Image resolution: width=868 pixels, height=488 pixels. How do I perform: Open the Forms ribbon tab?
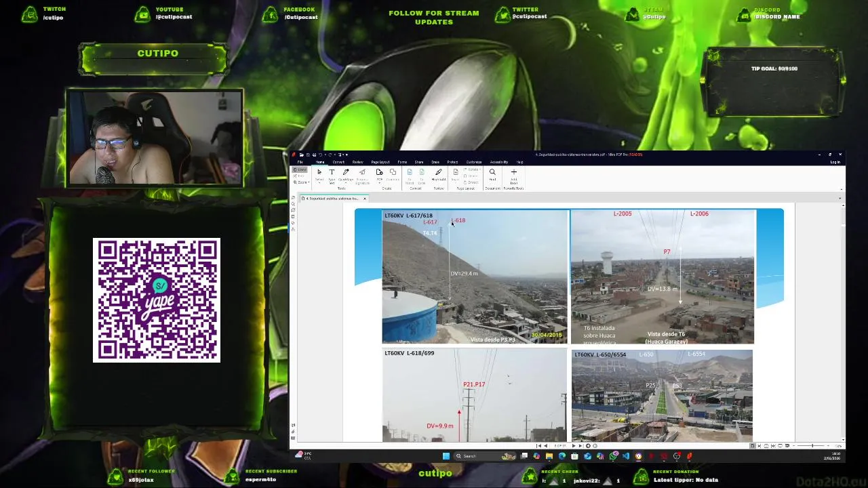(402, 162)
